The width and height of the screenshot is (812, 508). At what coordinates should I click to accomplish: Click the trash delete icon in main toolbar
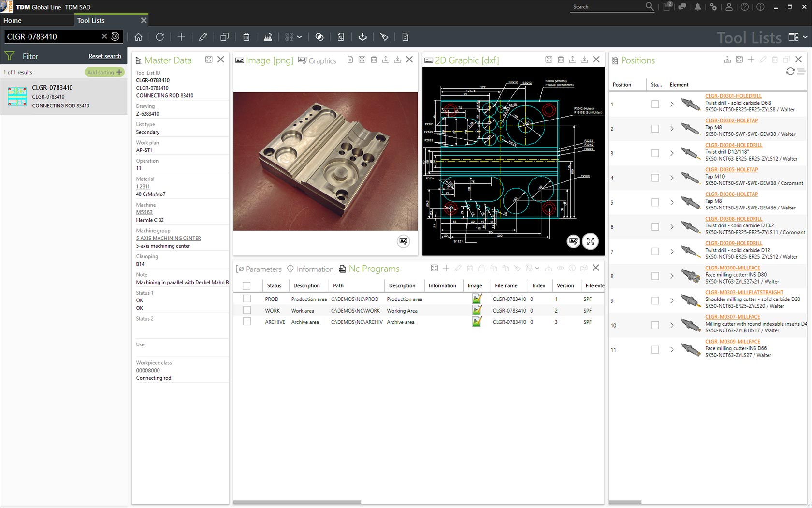click(x=246, y=37)
